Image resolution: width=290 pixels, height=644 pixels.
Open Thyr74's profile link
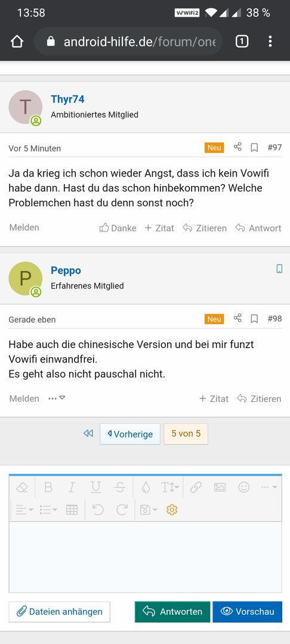(67, 99)
